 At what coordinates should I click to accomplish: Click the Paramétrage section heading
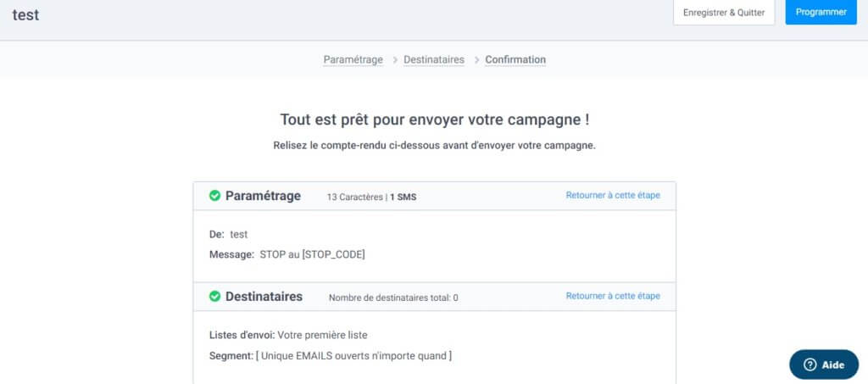(263, 196)
